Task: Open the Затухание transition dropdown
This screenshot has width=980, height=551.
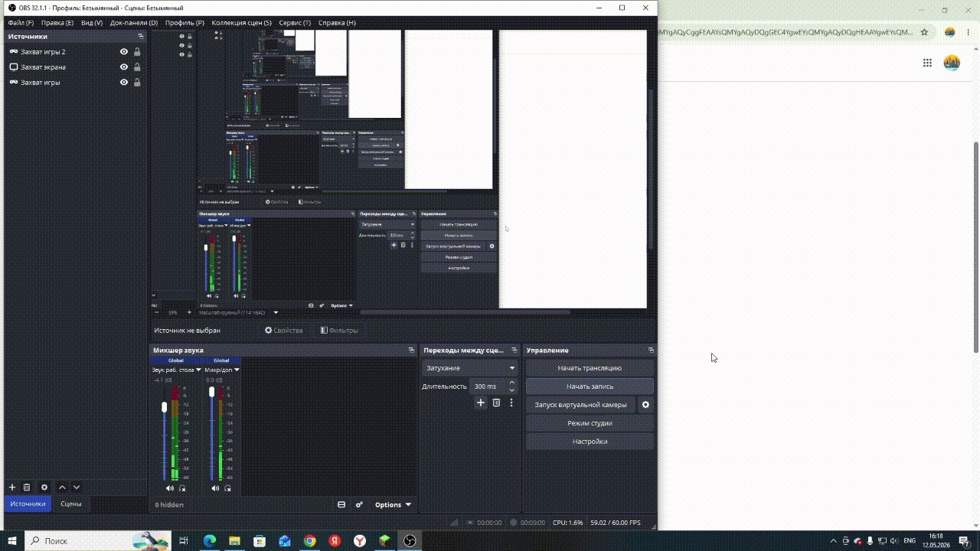Action: [470, 368]
